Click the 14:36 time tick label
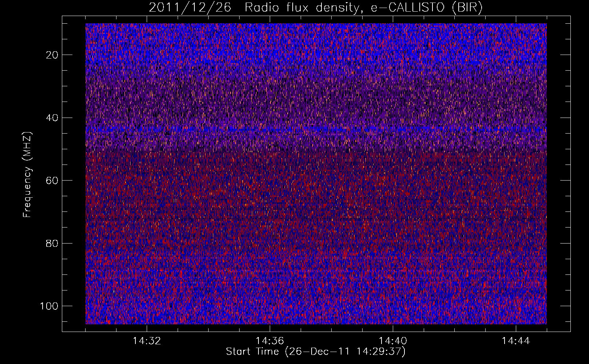The height and width of the screenshot is (364, 589). (270, 341)
